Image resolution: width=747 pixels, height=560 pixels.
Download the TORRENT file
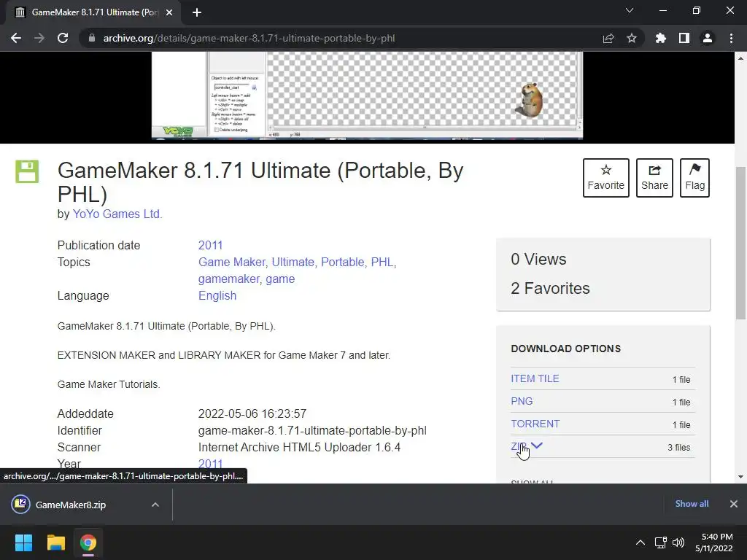coord(535,424)
